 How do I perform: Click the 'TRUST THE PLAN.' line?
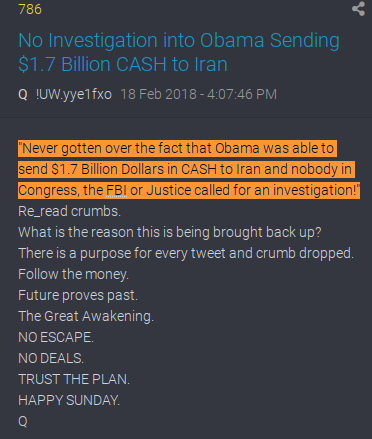tap(74, 379)
